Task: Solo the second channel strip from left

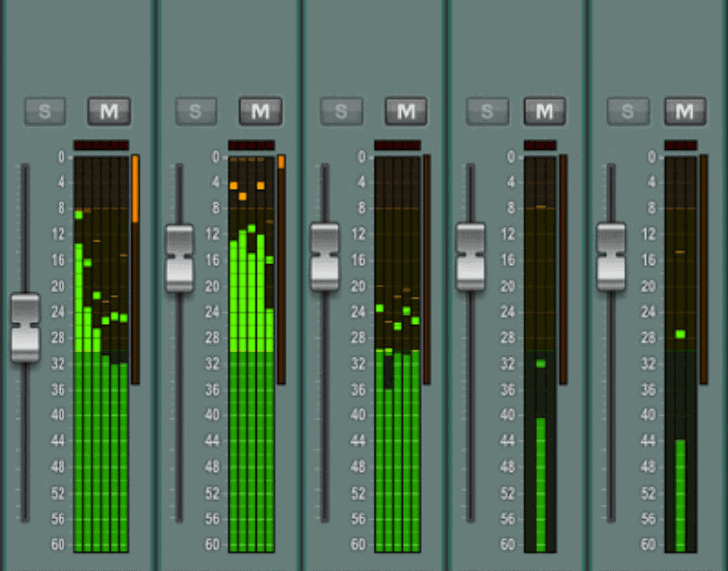Action: coord(196,111)
